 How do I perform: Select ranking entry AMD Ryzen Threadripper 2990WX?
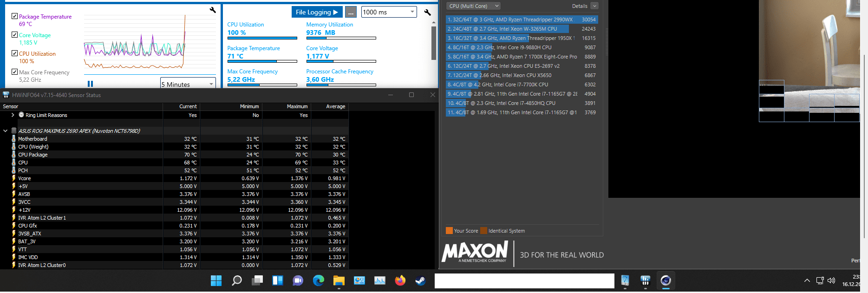(x=522, y=20)
